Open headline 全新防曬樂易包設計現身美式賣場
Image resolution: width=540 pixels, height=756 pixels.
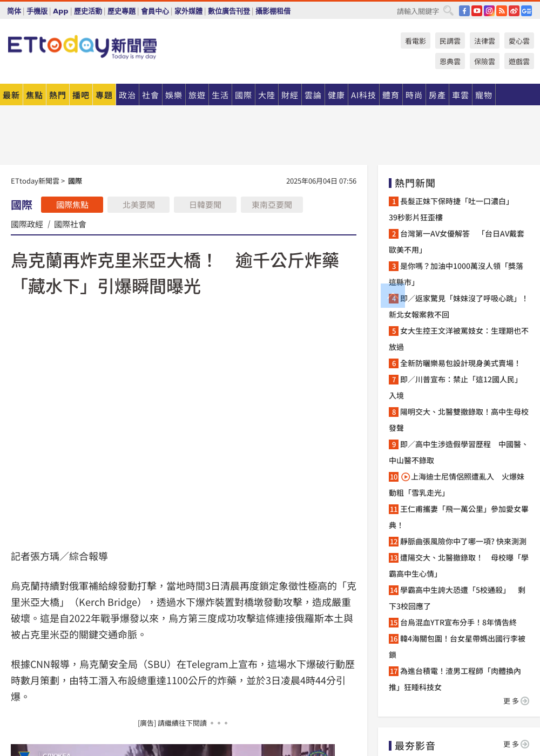tap(460, 363)
